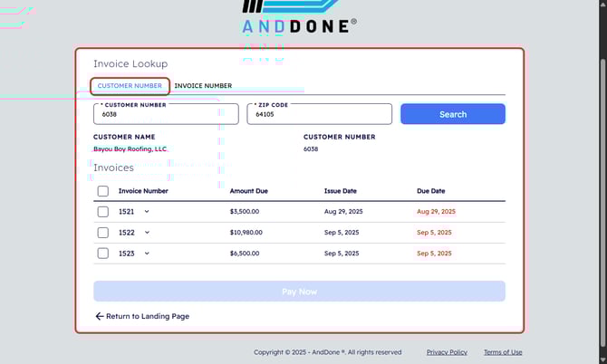Viewport: 607px width, 364px height.
Task: Click the back arrow beside Return to Landing Page
Action: (x=100, y=316)
